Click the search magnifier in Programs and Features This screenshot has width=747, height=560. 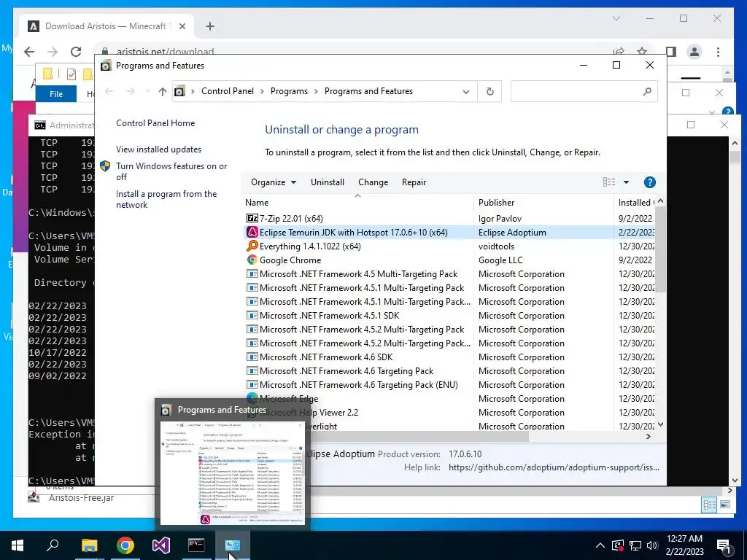pos(647,91)
